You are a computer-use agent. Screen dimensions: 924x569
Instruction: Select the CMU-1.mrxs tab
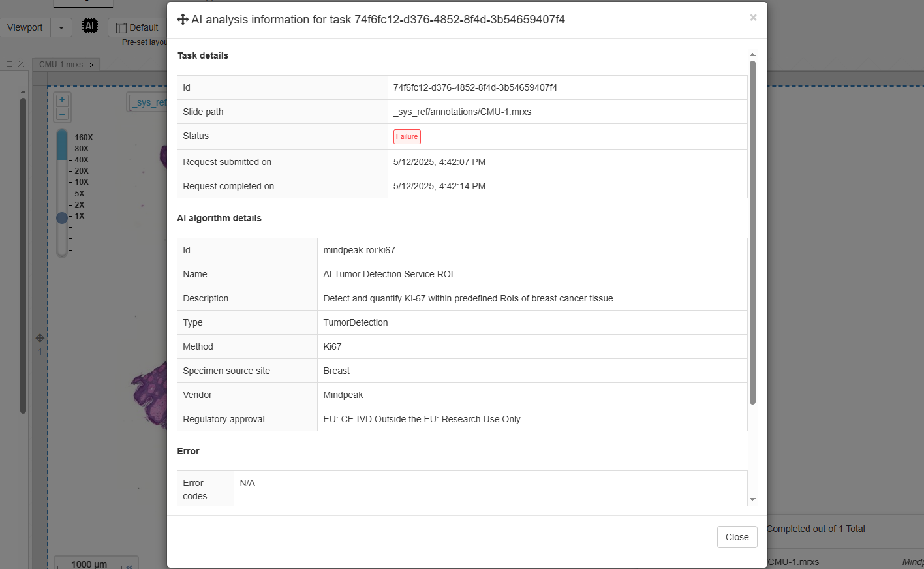click(x=61, y=65)
